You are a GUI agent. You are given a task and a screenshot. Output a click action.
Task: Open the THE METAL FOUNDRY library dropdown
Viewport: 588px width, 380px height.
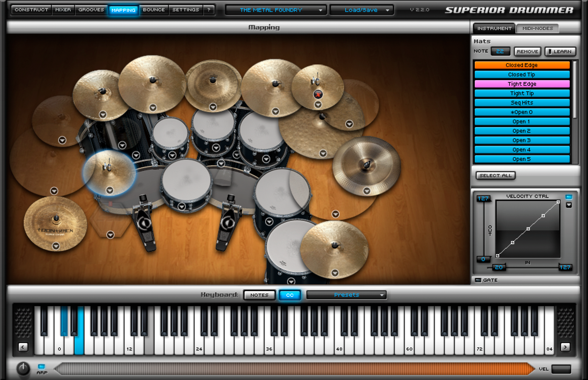point(275,10)
